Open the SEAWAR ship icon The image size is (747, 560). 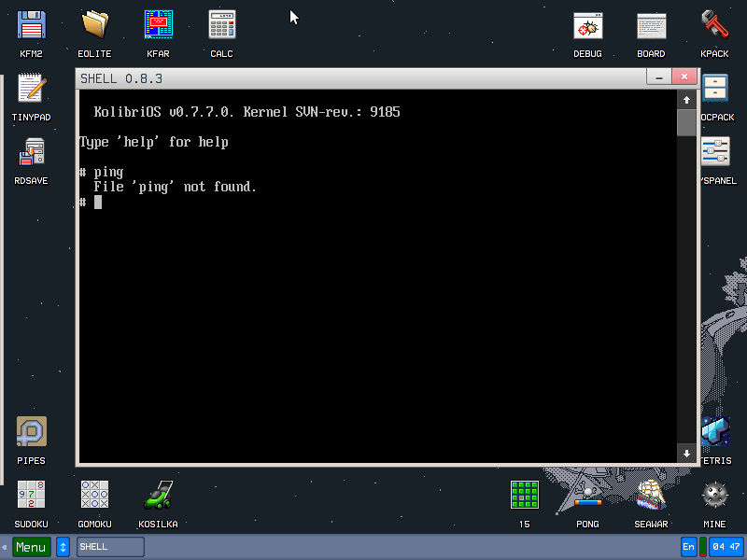pyautogui.click(x=651, y=495)
